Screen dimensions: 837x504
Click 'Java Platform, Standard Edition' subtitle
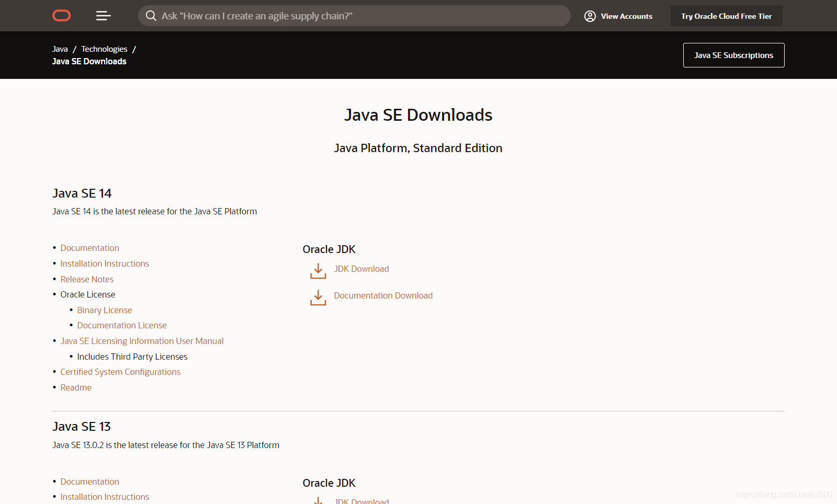(418, 148)
